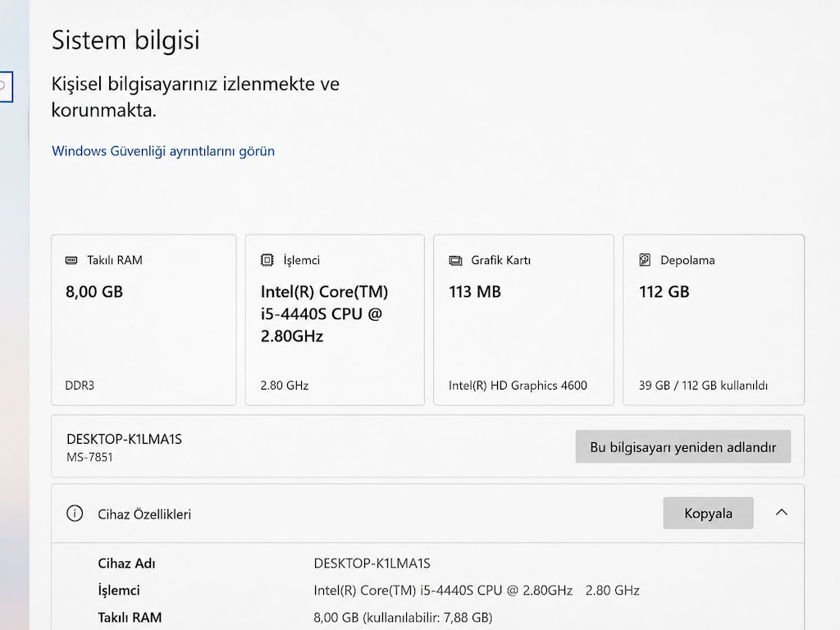
Task: Collapse the Cihaz Özellikleri section chevron
Action: (x=782, y=513)
